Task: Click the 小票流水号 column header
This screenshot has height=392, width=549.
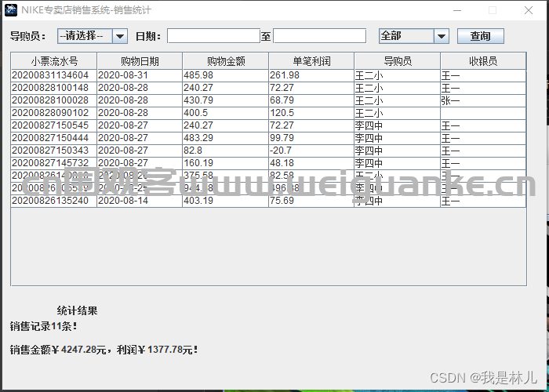Action: [54, 61]
